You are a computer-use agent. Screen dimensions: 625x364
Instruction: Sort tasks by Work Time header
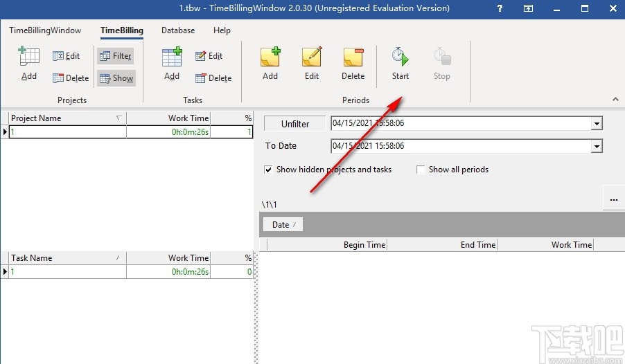(x=168, y=258)
